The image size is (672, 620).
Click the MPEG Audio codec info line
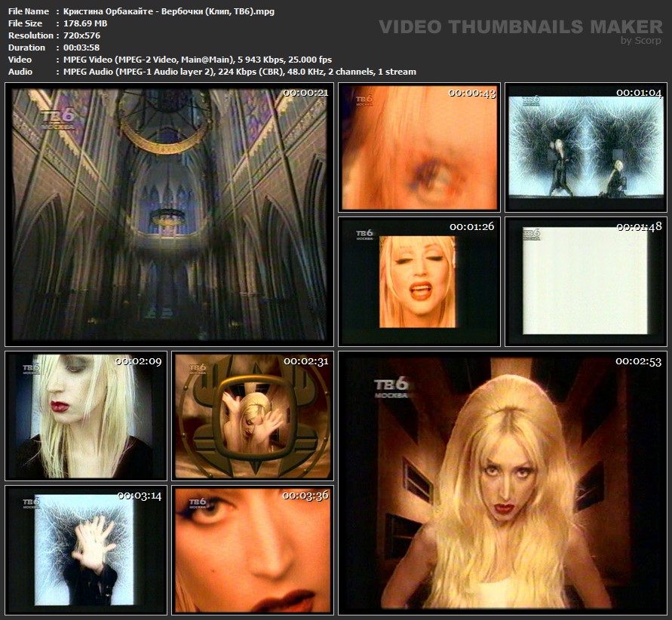235,72
